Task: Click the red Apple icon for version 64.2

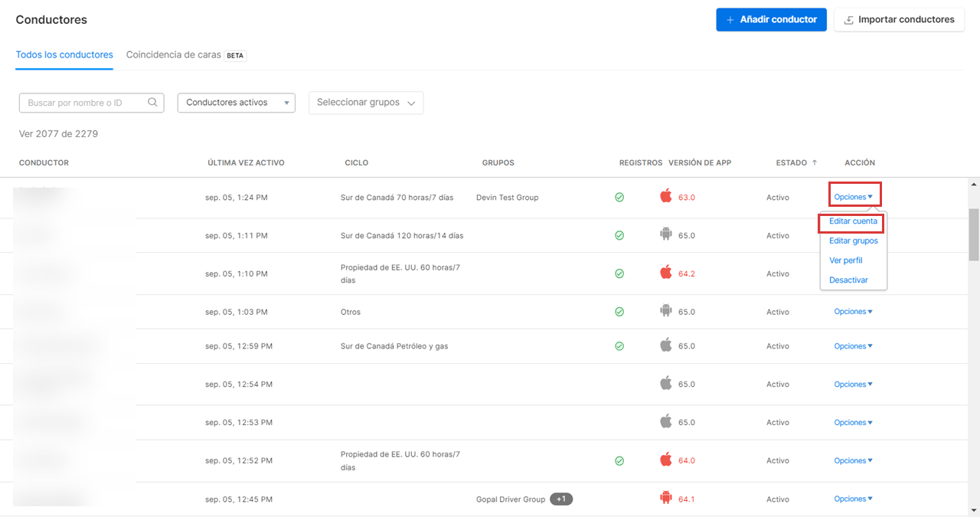Action: click(665, 273)
